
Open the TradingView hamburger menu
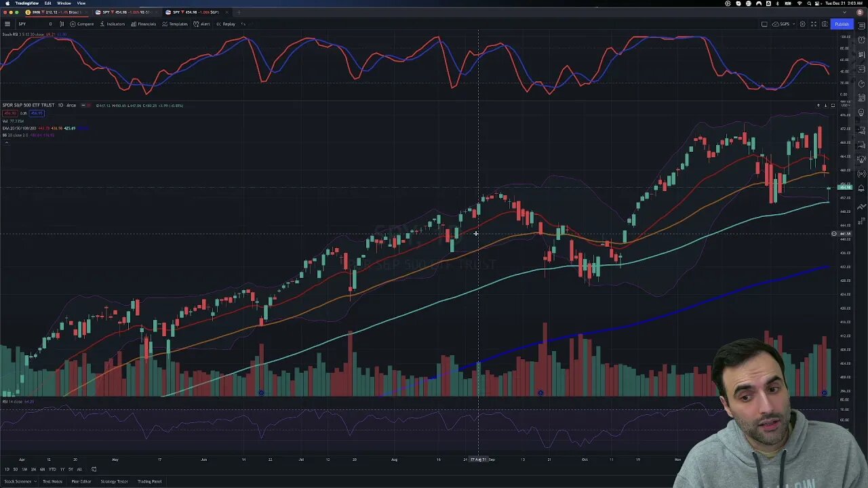pos(7,24)
